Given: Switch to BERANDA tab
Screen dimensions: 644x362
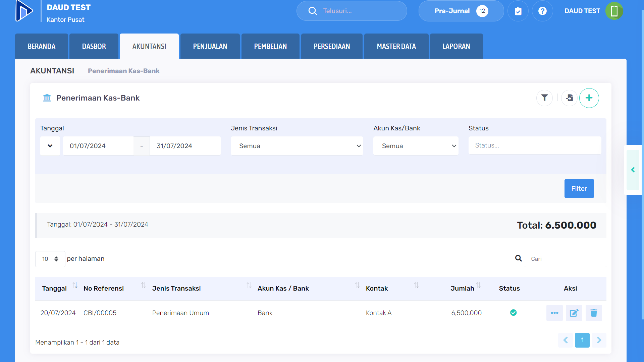Looking at the screenshot, I should point(42,46).
